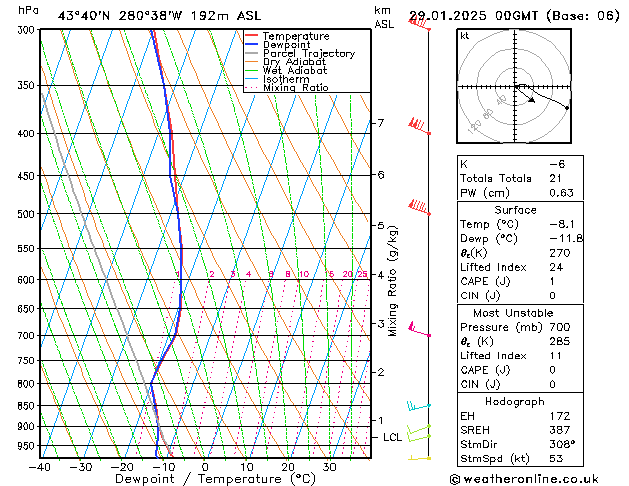Click the LCL marker on the height axis
This screenshot has width=629, height=486.
392,437
